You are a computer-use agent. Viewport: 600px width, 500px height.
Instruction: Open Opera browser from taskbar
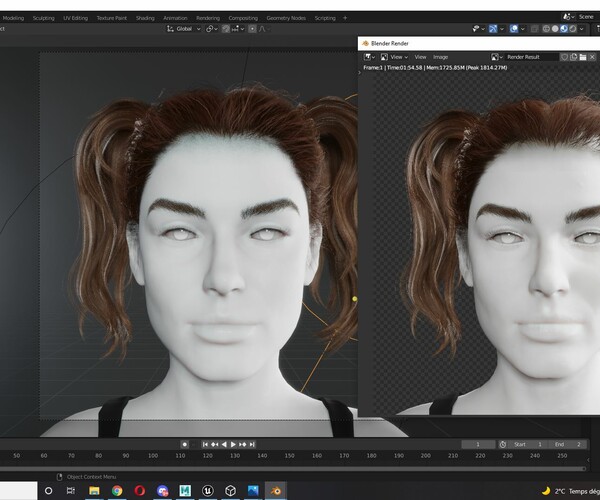coord(140,490)
